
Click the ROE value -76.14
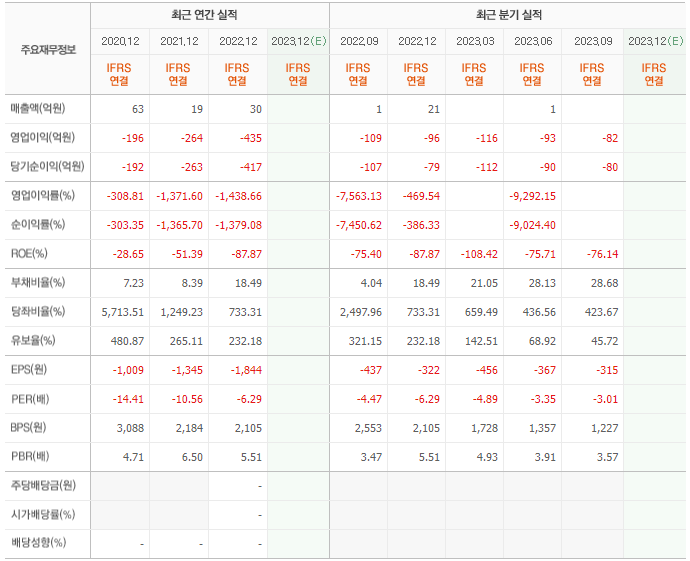click(x=602, y=254)
